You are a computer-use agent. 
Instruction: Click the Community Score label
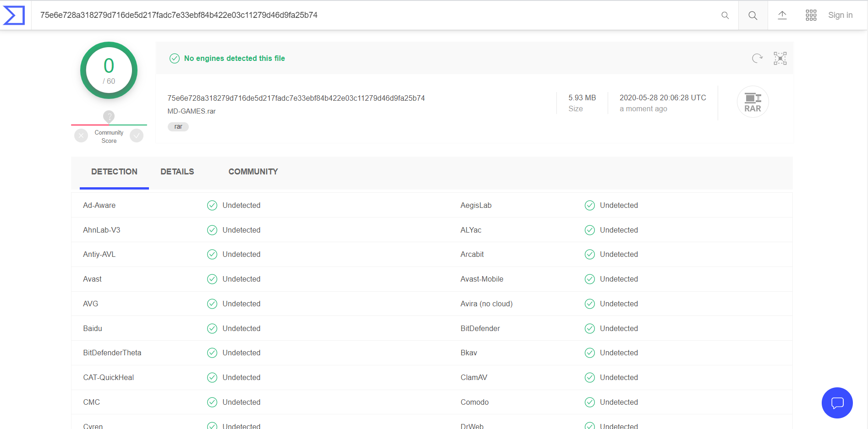[109, 136]
